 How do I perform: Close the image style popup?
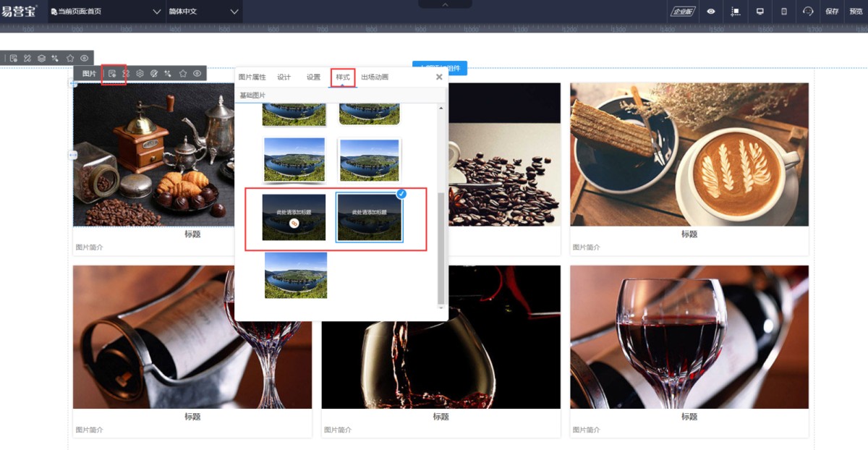point(439,77)
